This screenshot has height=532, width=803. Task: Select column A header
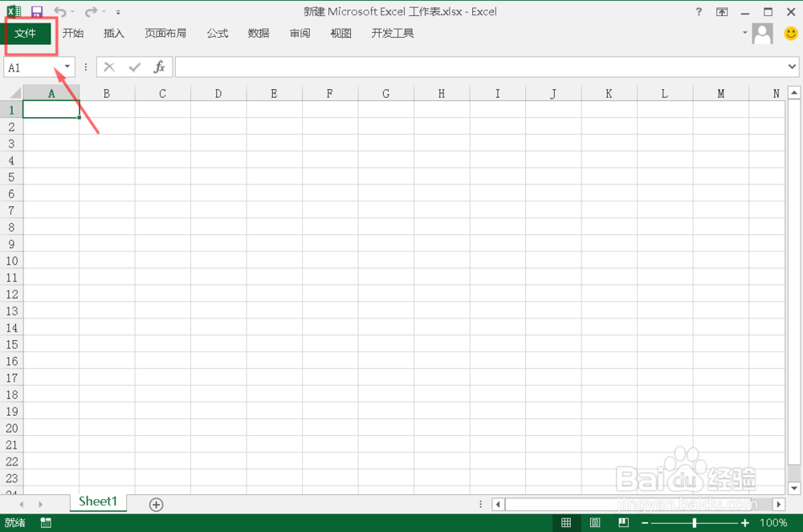(51, 94)
